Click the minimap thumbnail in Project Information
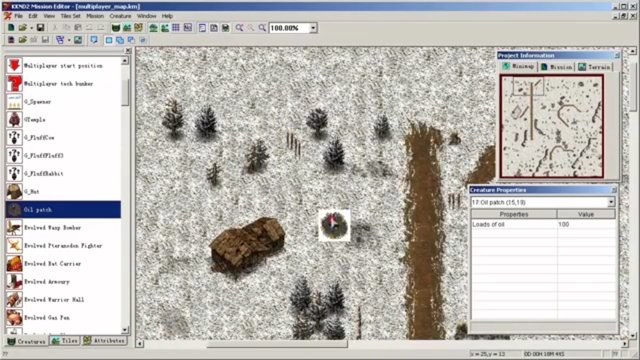Viewport: 640px width, 360px height. tap(551, 126)
